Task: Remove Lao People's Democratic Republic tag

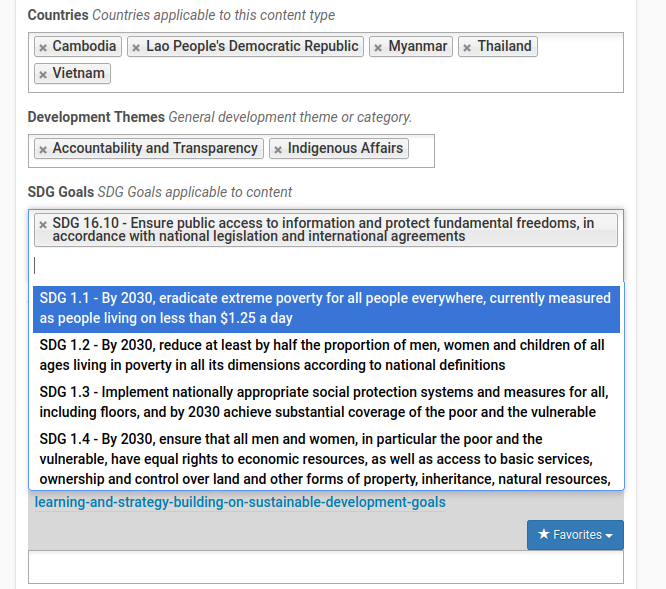Action: pos(136,48)
